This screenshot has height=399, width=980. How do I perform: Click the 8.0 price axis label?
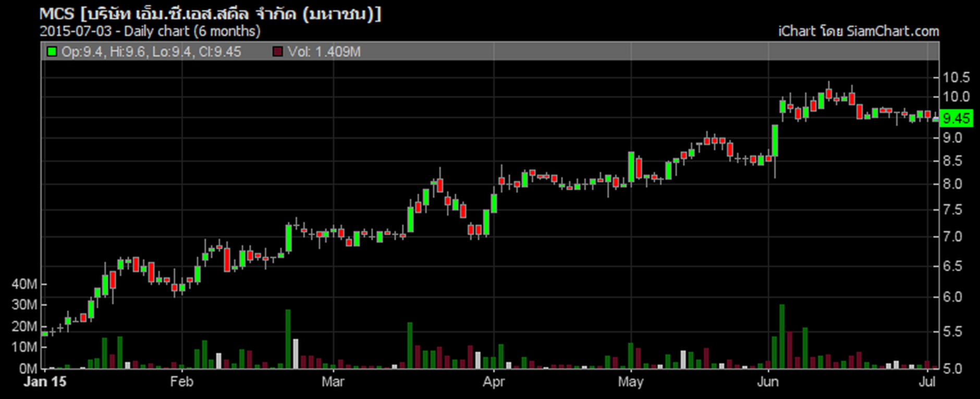click(952, 184)
